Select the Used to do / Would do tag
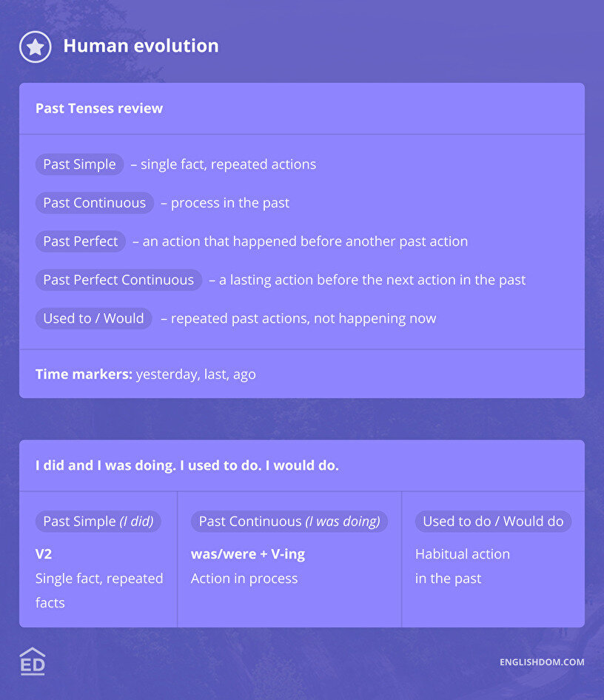The width and height of the screenshot is (604, 700). coord(493,521)
